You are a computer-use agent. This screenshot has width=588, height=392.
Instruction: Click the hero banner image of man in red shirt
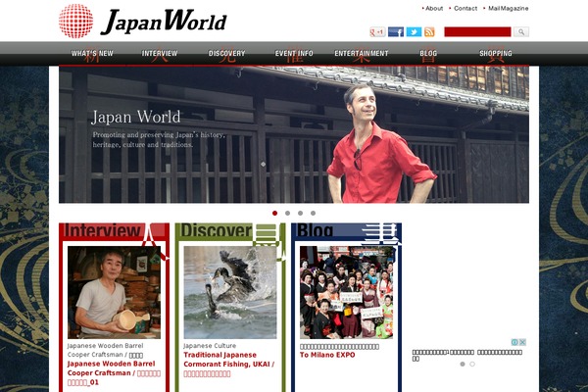[294, 134]
